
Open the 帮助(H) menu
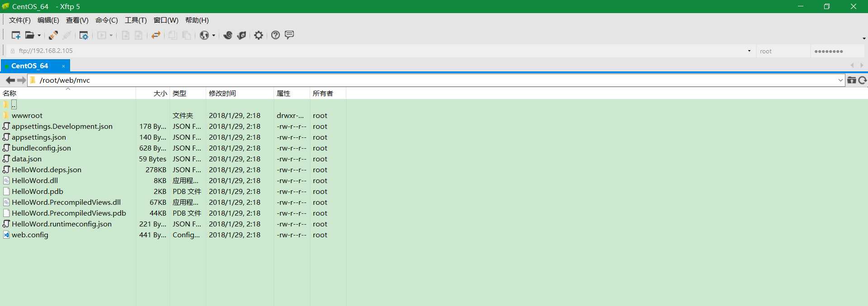197,20
